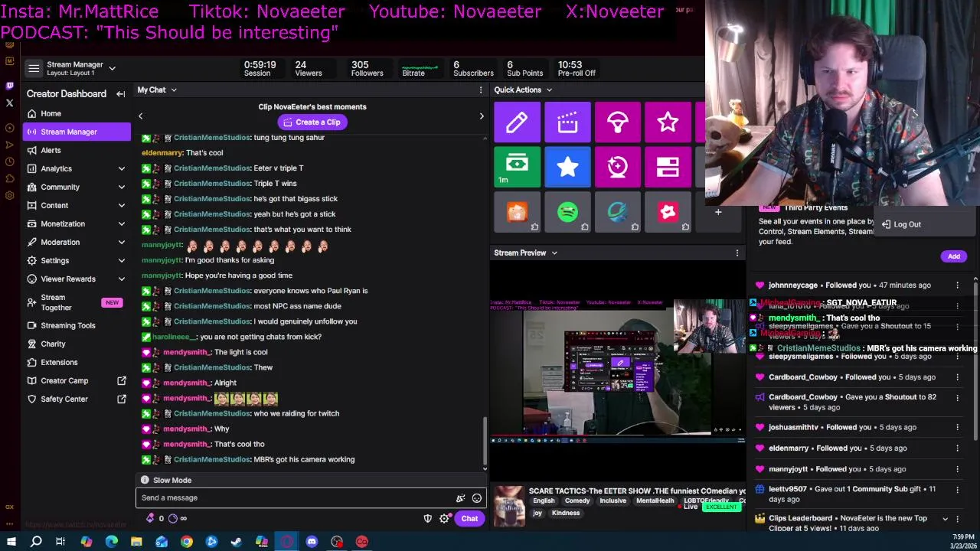The image size is (980, 551).
Task: Open Google Chrome from the taskbar
Action: coord(187,542)
